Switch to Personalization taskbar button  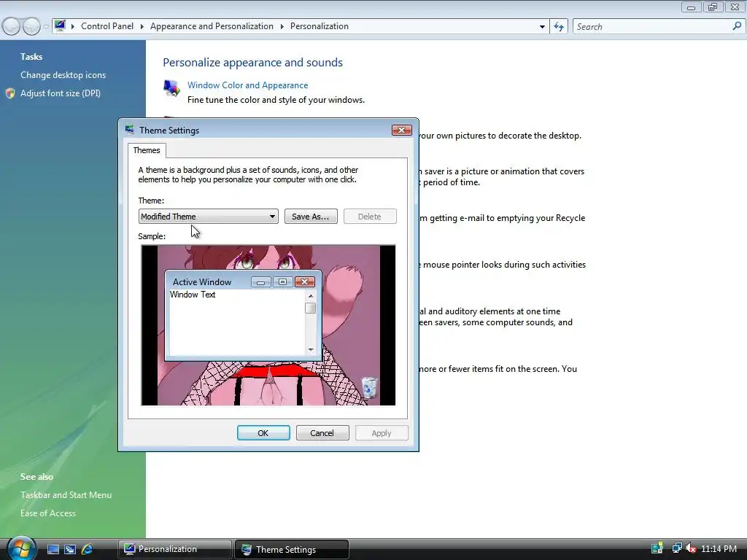click(175, 549)
